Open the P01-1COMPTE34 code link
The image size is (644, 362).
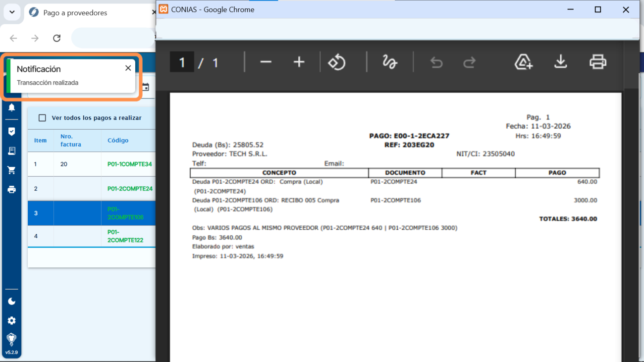129,164
